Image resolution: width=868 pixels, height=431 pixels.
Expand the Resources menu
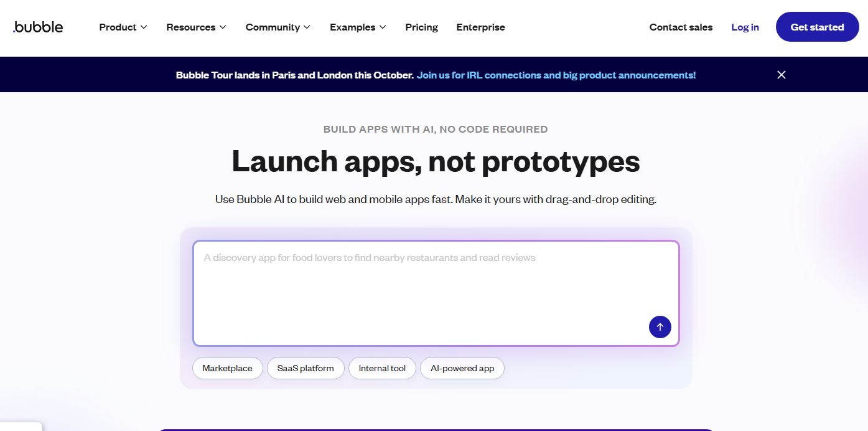(x=196, y=27)
